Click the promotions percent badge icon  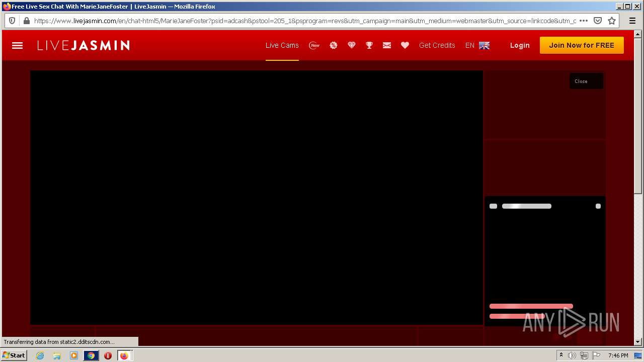333,45
